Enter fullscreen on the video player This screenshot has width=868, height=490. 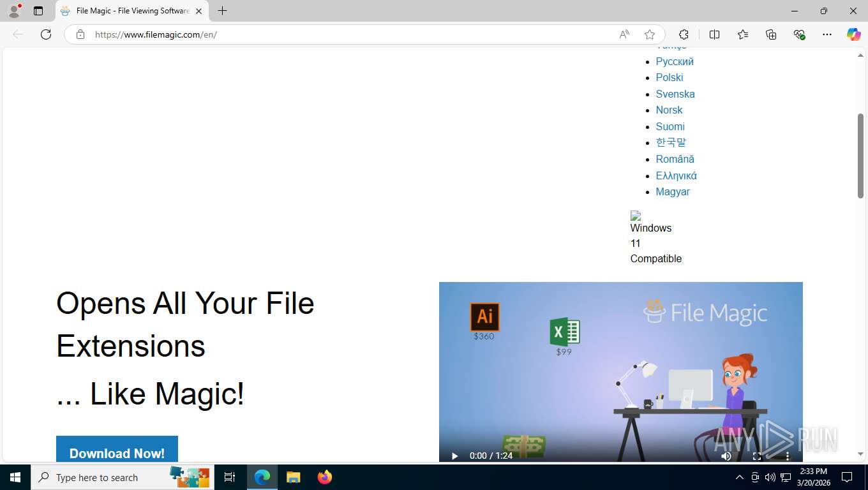757,456
